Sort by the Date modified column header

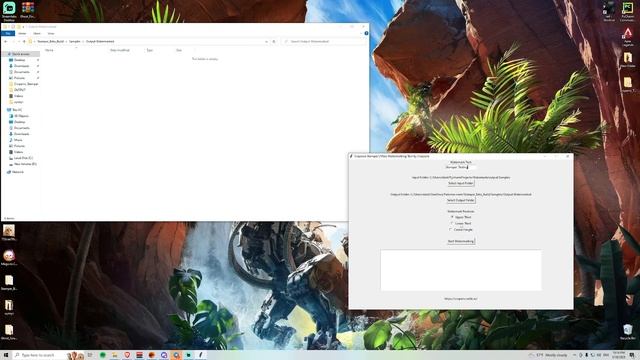click(x=120, y=50)
